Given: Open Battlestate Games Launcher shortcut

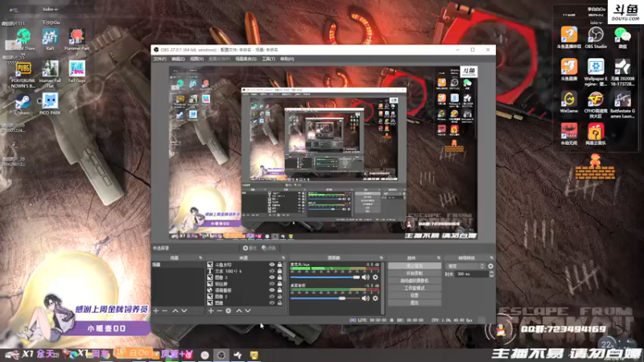Looking at the screenshot, I should point(622,105).
